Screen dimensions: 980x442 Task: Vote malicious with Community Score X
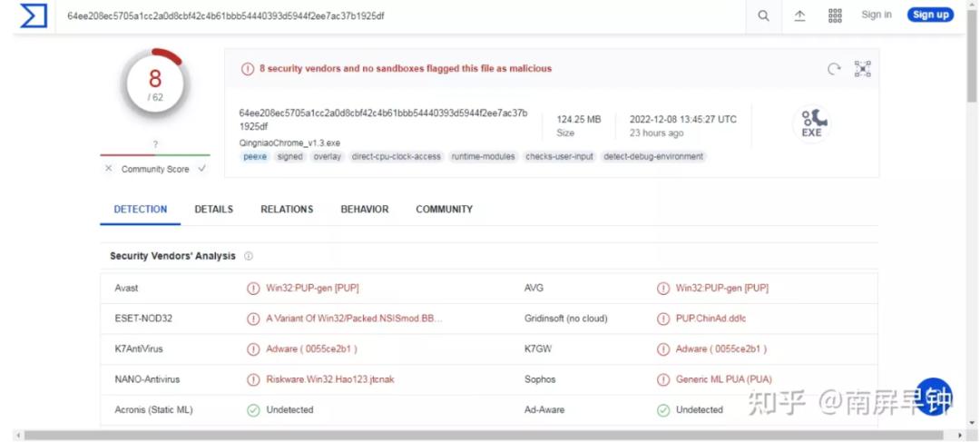109,169
